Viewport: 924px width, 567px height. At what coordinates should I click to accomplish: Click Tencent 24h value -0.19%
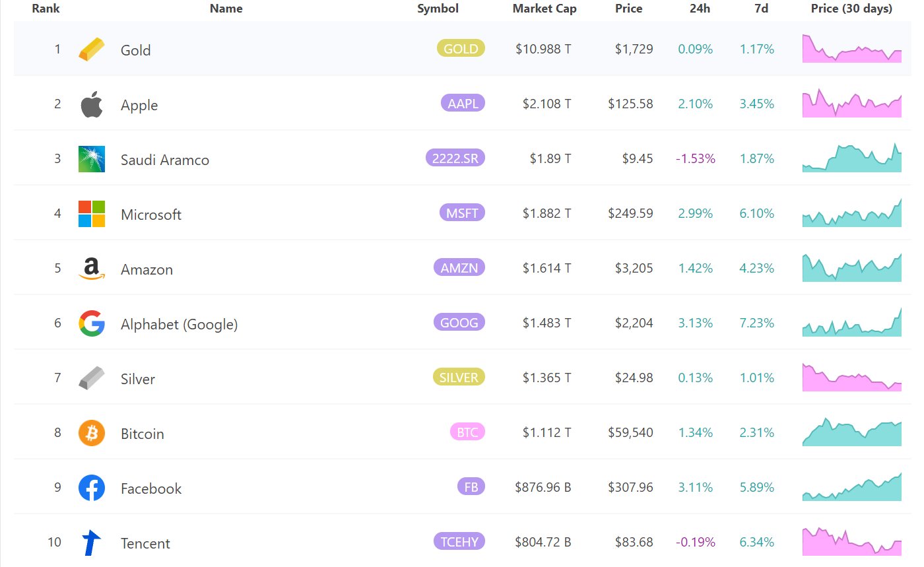tap(696, 542)
